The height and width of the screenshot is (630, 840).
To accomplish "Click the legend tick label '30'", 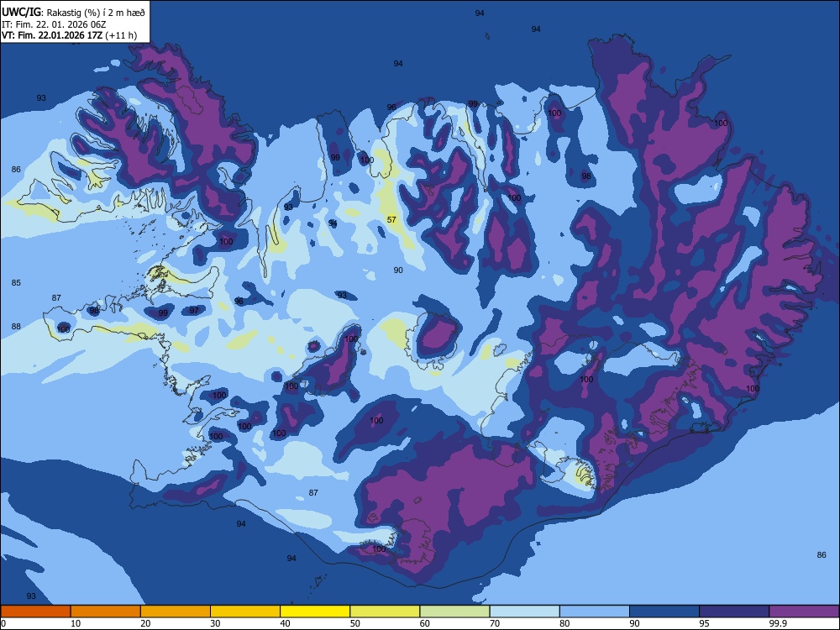I will [x=215, y=623].
